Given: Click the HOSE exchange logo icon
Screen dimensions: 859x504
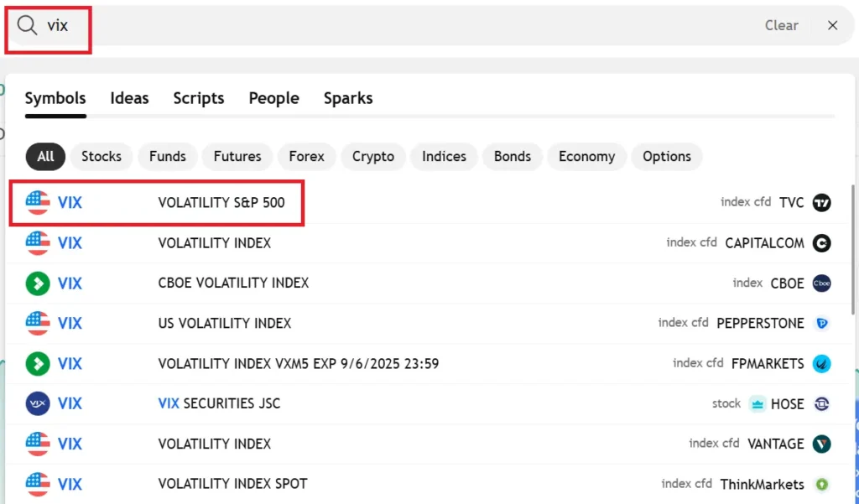Looking at the screenshot, I should click(821, 403).
